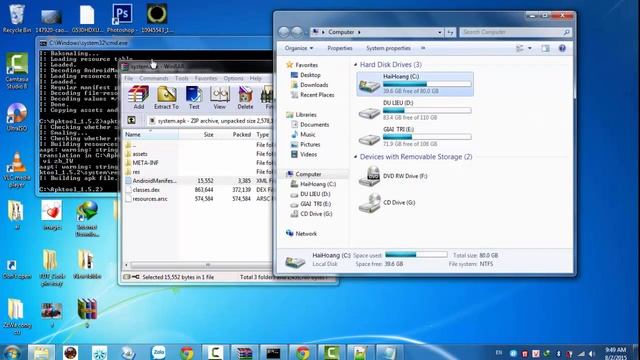640x360 pixels.
Task: Open the view options dropdown arrow
Action: pos(530,48)
